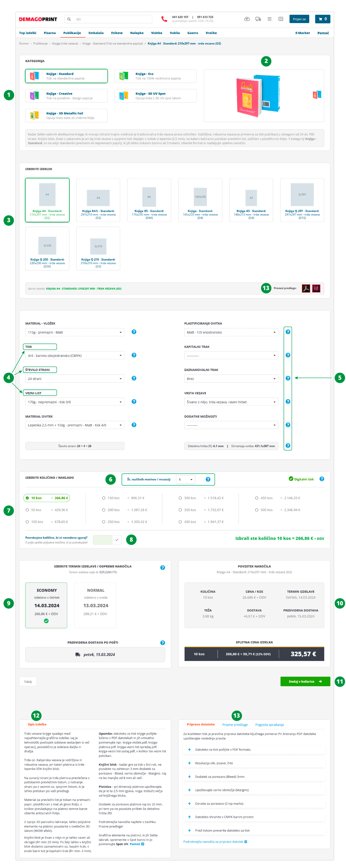Select the 50 kos quantity option

tap(27, 510)
